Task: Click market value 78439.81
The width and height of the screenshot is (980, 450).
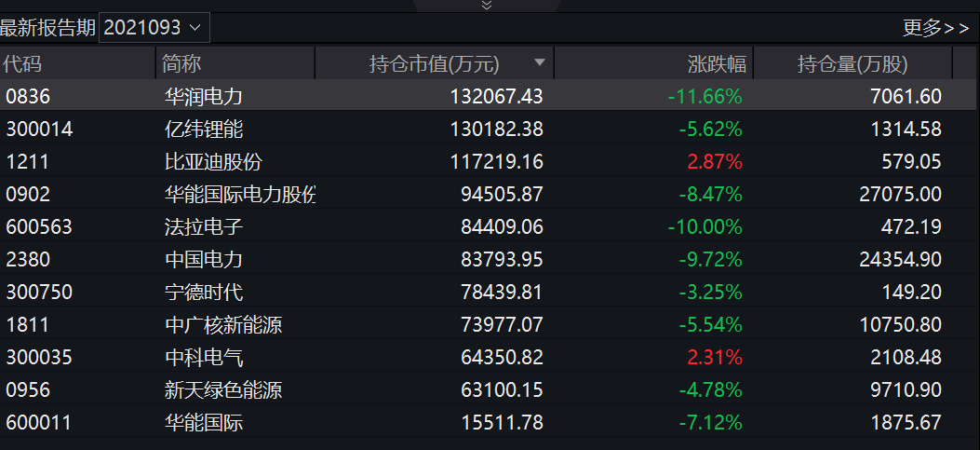Action: point(502,292)
